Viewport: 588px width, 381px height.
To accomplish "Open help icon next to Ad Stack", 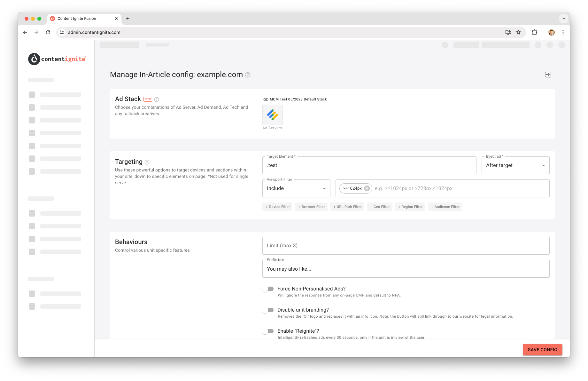I will [157, 99].
